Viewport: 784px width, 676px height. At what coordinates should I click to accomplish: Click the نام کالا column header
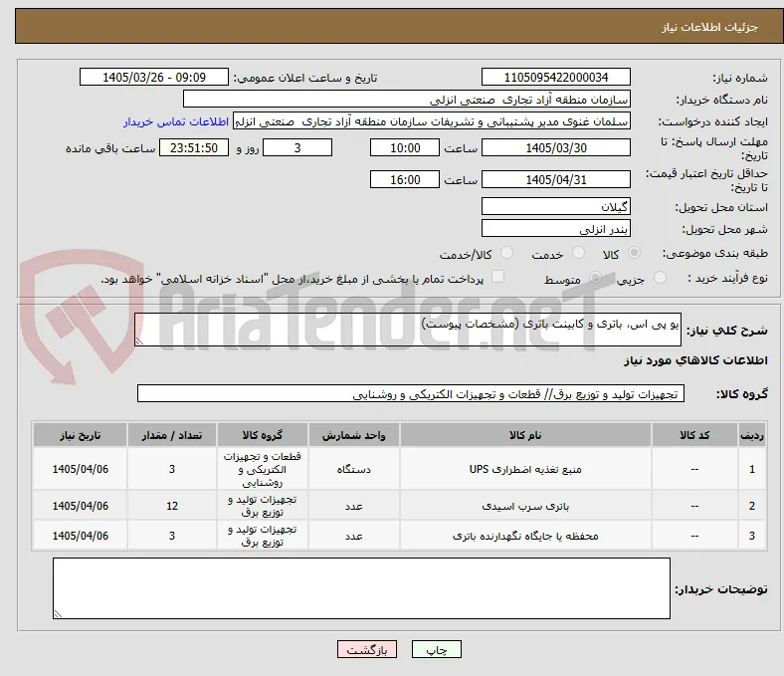(x=525, y=435)
